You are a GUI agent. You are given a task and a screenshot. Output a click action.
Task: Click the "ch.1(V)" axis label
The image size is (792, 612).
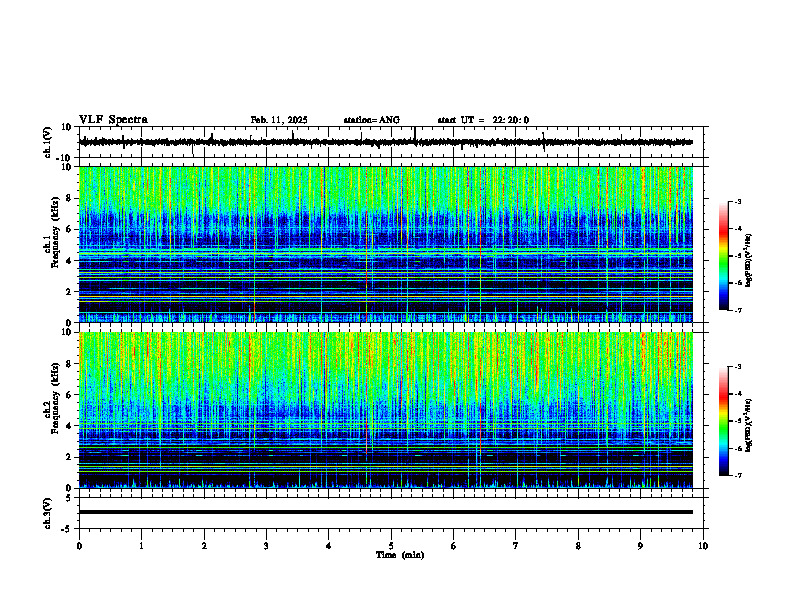tap(48, 142)
